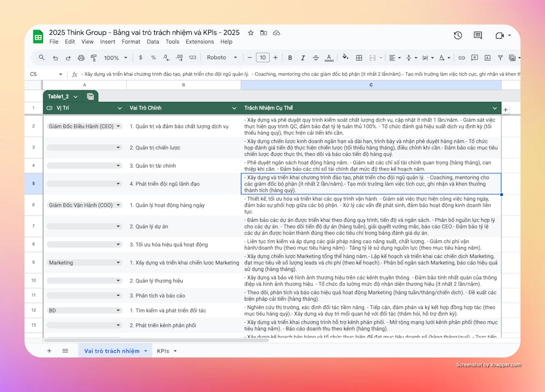Open the 100% zoom dropdown
545x392 pixels.
point(115,58)
